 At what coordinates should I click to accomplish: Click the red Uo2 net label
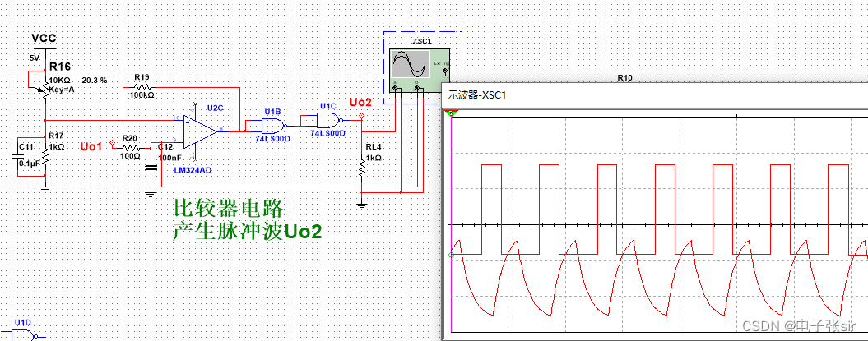[361, 102]
